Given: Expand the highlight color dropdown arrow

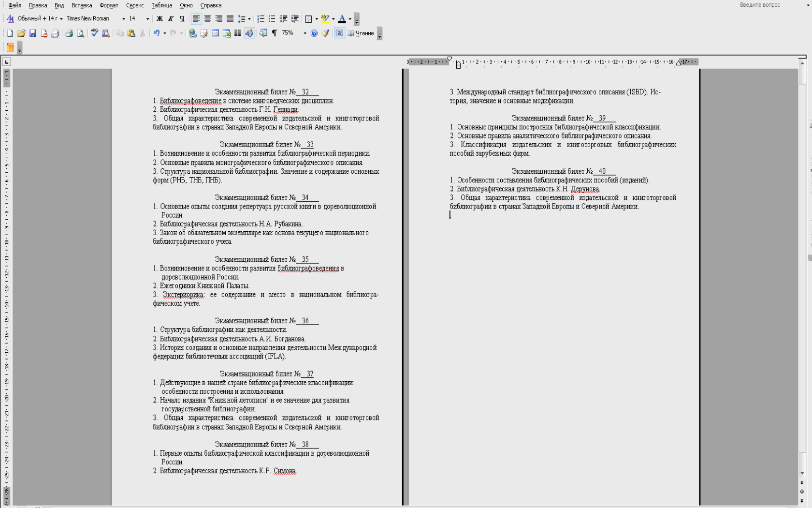Looking at the screenshot, I should click(333, 19).
